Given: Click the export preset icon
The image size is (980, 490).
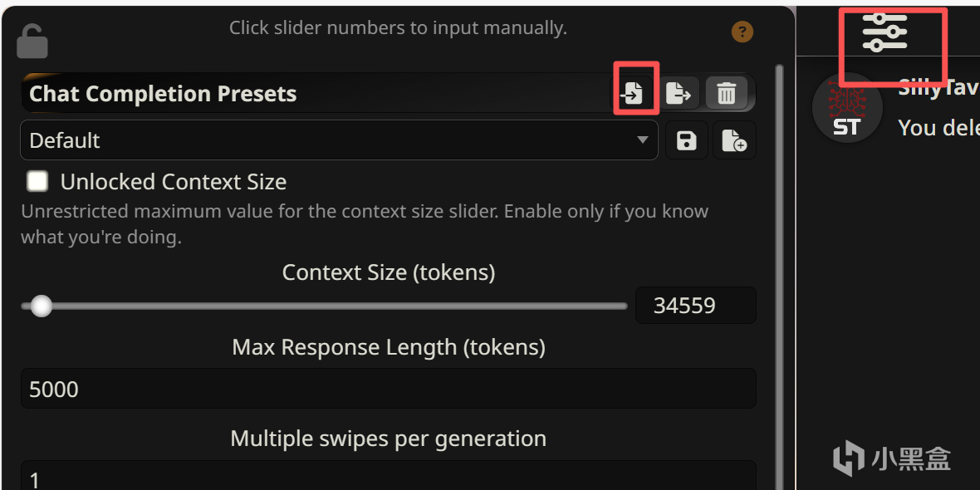Looking at the screenshot, I should (679, 92).
